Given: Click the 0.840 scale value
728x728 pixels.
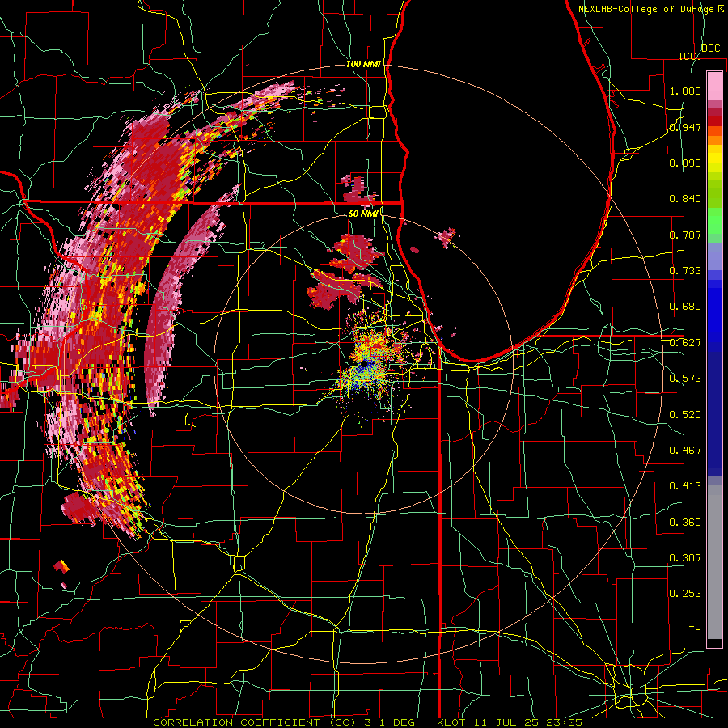Looking at the screenshot, I should coord(685,199).
